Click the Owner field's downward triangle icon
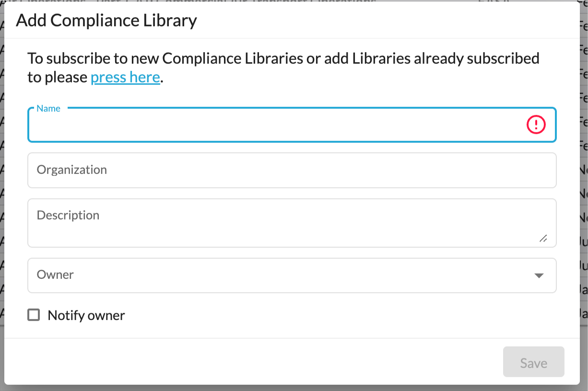The height and width of the screenshot is (391, 588). (x=540, y=276)
